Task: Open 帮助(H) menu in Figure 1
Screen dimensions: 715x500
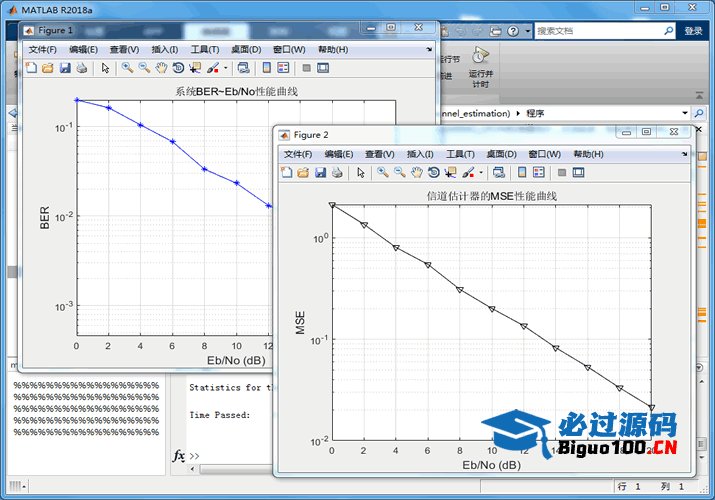Action: (x=333, y=50)
